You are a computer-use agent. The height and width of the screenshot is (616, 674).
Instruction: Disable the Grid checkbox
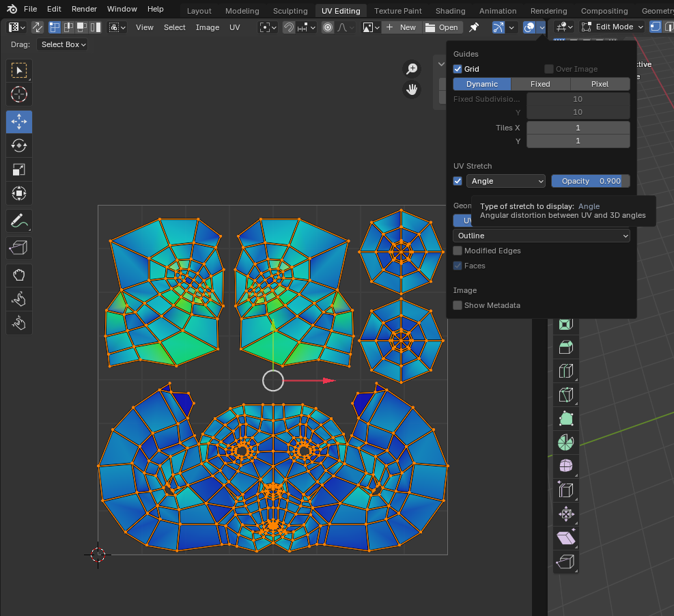(458, 69)
